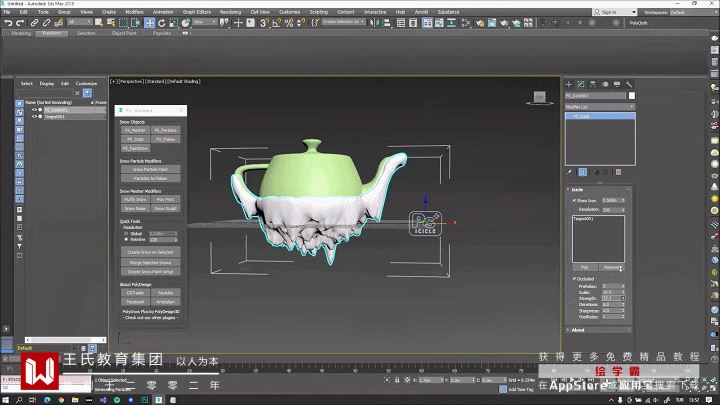This screenshot has width=720, height=405.
Task: Select PS_Icicle entry in modifier stack
Action: [600, 117]
